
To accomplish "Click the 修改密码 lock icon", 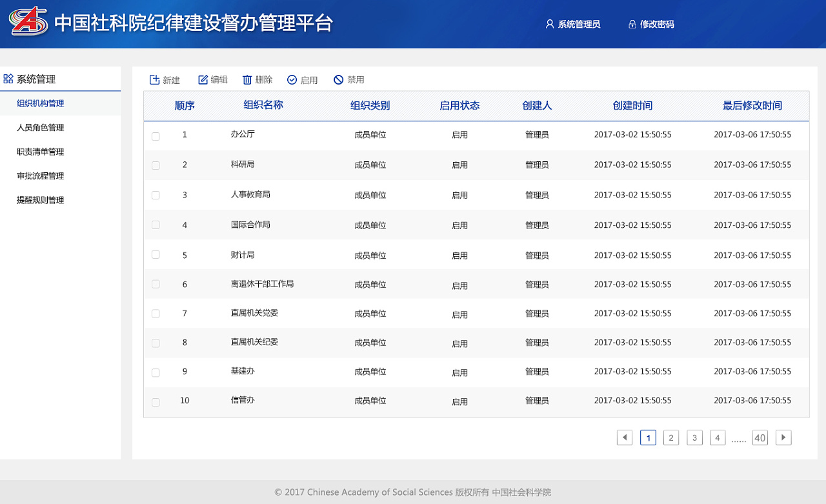I will [630, 24].
